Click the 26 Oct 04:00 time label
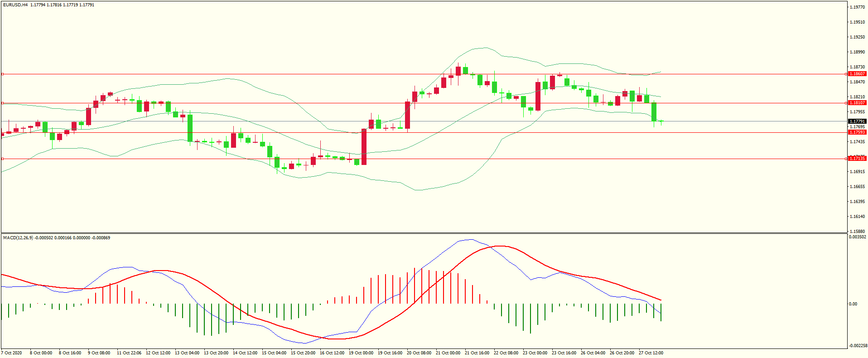 pos(593,353)
